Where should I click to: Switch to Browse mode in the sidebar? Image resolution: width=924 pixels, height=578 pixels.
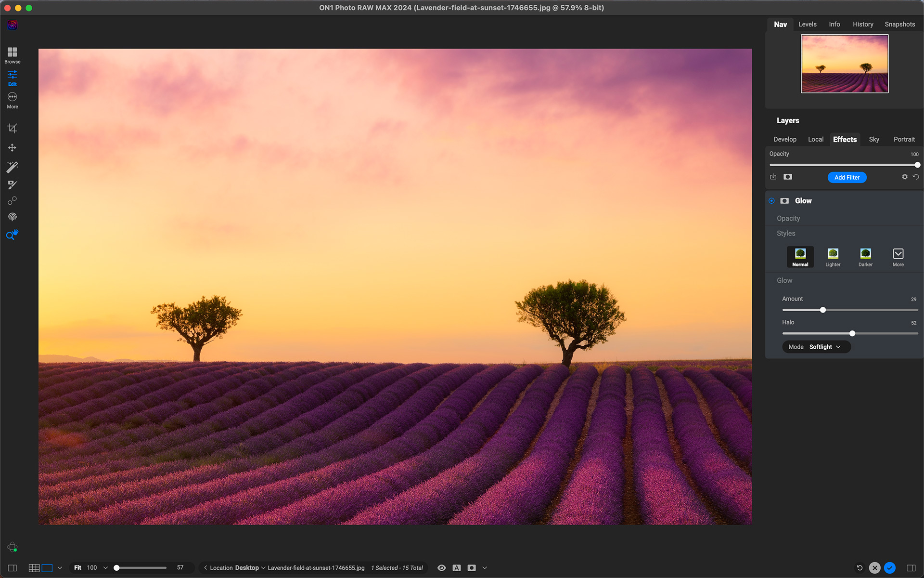point(12,54)
